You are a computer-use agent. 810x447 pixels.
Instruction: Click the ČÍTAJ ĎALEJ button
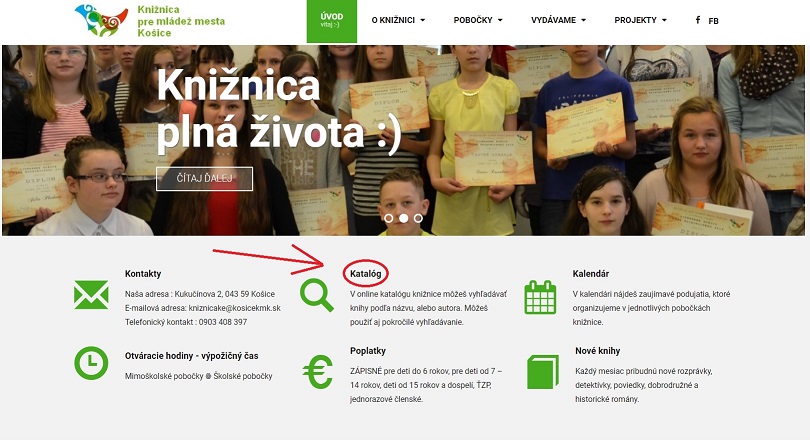click(x=205, y=179)
